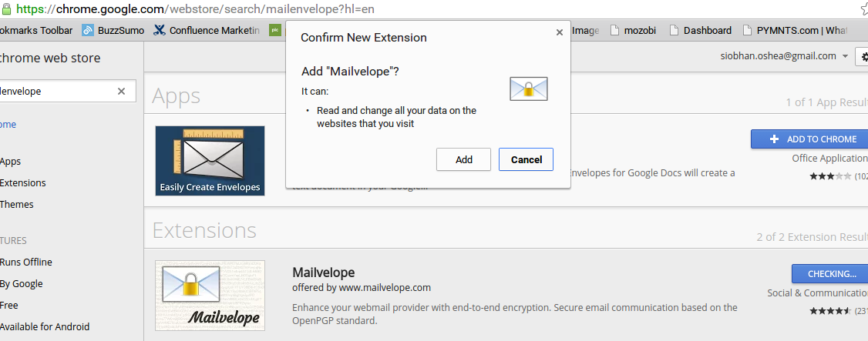Open the Themes category in sidebar
Screen dimensions: 868x341
17,205
